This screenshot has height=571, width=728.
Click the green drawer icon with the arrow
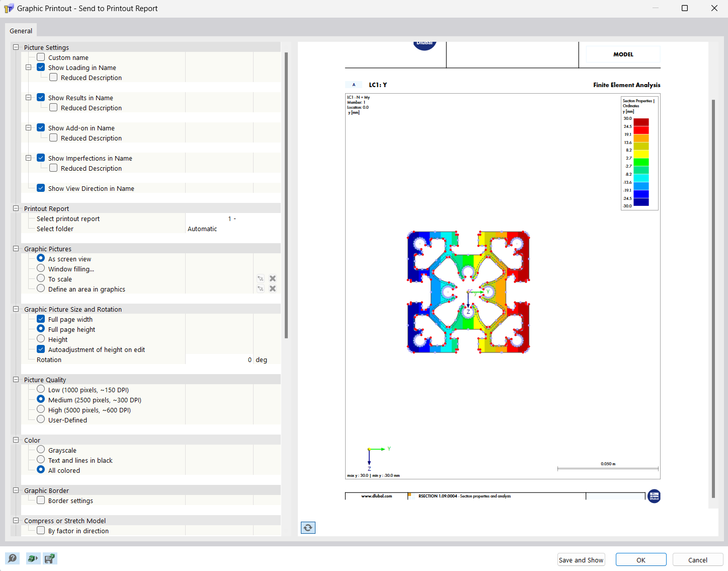(33, 558)
